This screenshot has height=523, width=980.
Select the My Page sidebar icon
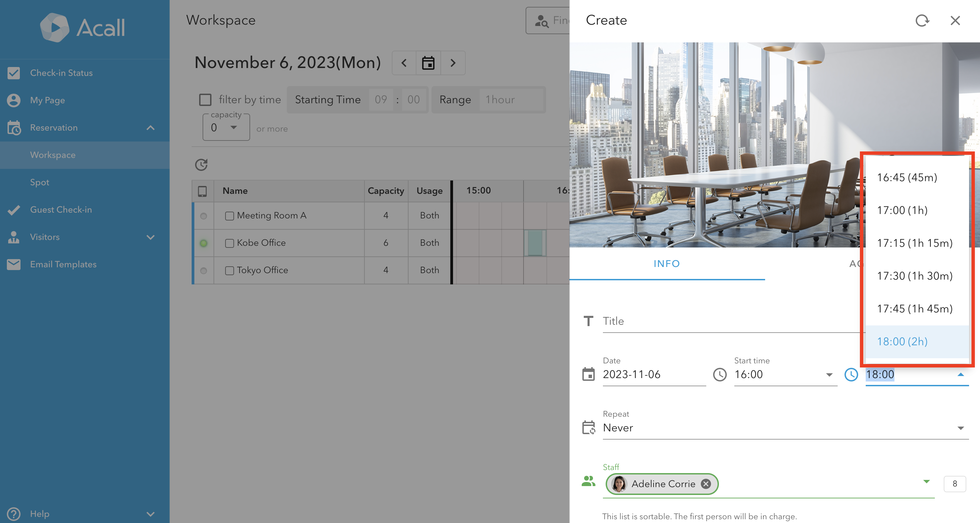14,100
